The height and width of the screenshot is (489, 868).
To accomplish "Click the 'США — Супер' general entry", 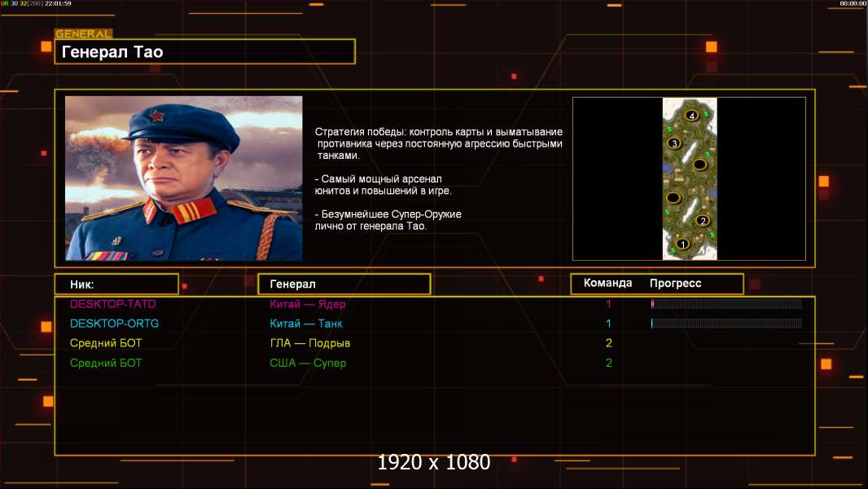I will coord(308,363).
